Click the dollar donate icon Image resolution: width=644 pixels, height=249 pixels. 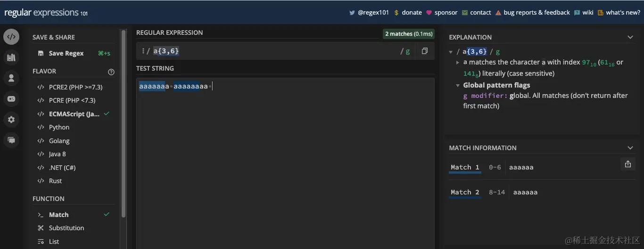click(x=396, y=13)
